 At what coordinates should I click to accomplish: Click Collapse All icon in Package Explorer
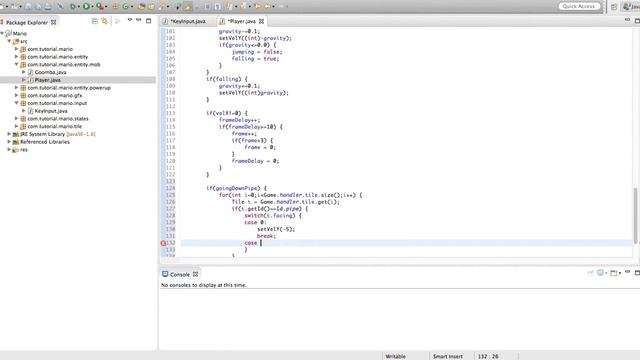[95, 21]
